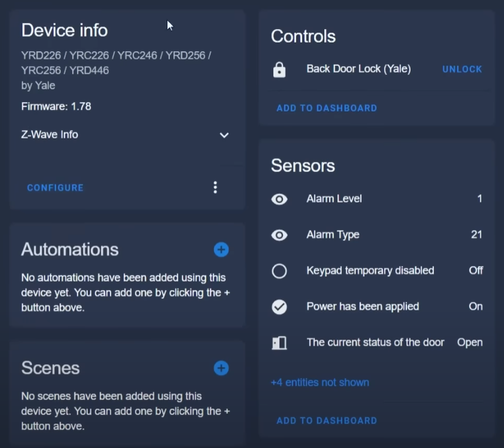Click the CONFIGURE button
The width and height of the screenshot is (504, 448).
[56, 188]
